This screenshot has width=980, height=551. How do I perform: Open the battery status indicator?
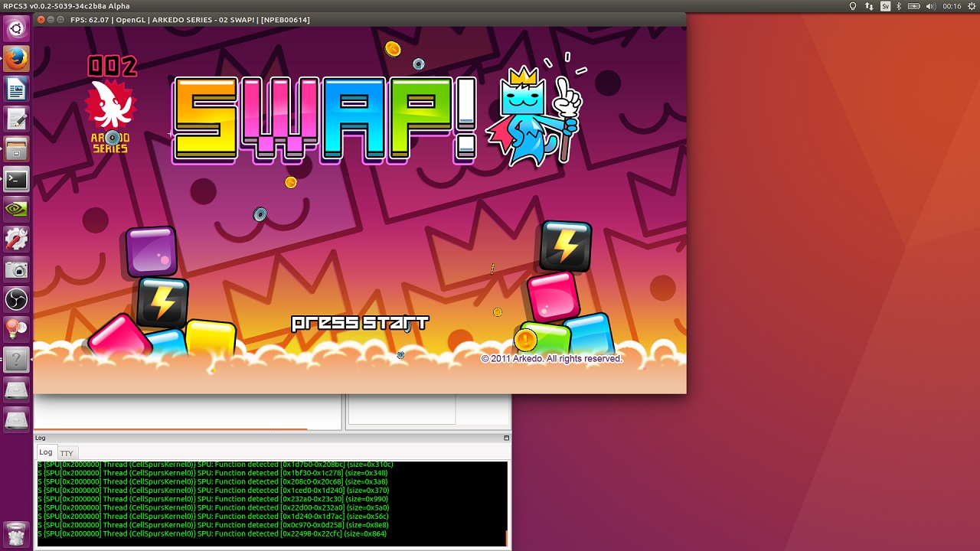916,6
